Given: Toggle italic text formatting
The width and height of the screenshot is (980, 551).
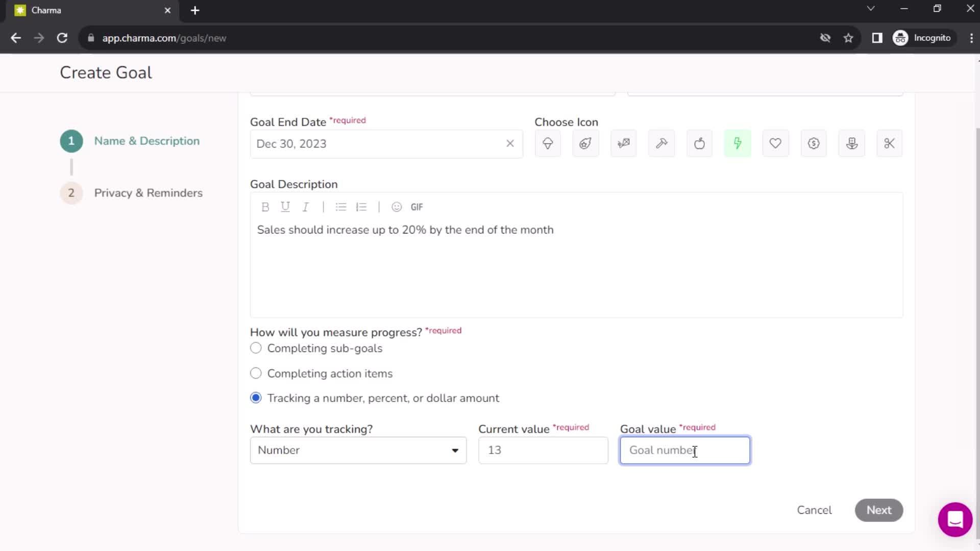Looking at the screenshot, I should pyautogui.click(x=305, y=207).
